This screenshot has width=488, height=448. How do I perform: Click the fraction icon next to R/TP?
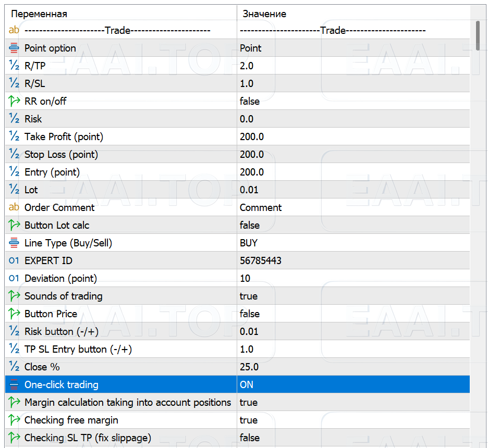14,66
